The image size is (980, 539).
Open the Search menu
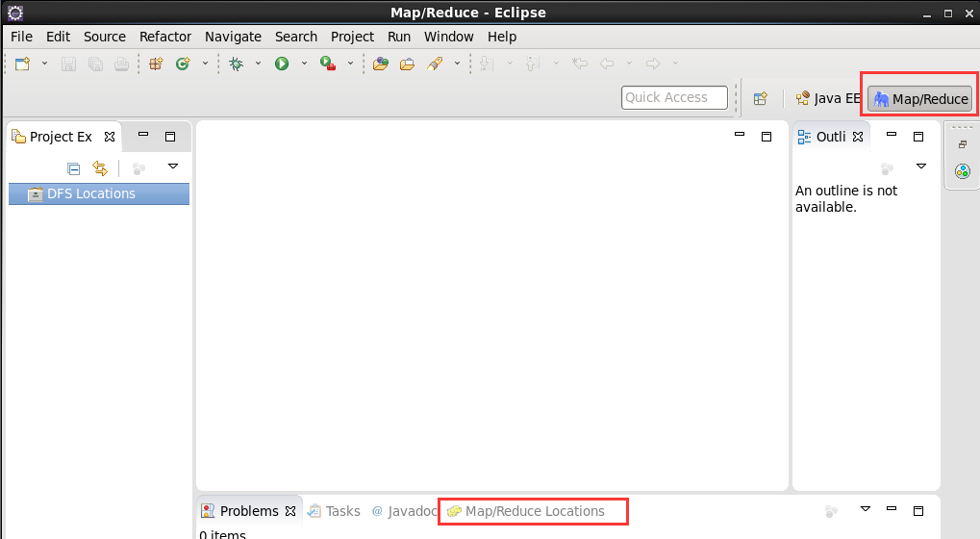(296, 37)
